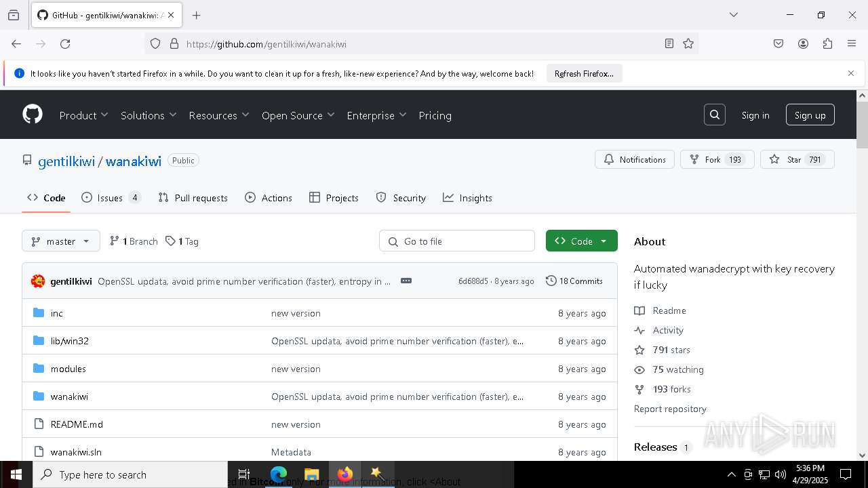The width and height of the screenshot is (868, 488).
Task: Switch to the Projects tab
Action: pyautogui.click(x=334, y=198)
